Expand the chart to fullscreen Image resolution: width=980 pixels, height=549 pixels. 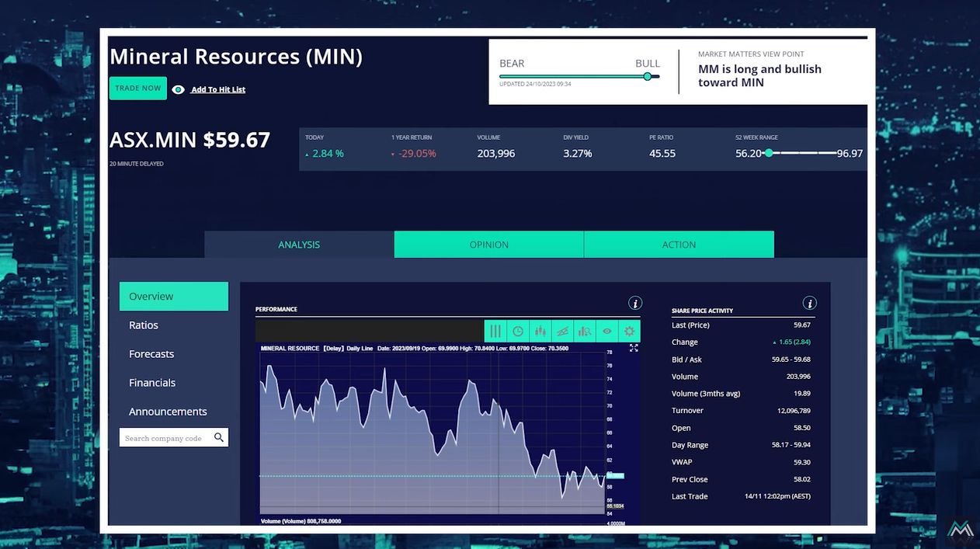[x=634, y=348]
